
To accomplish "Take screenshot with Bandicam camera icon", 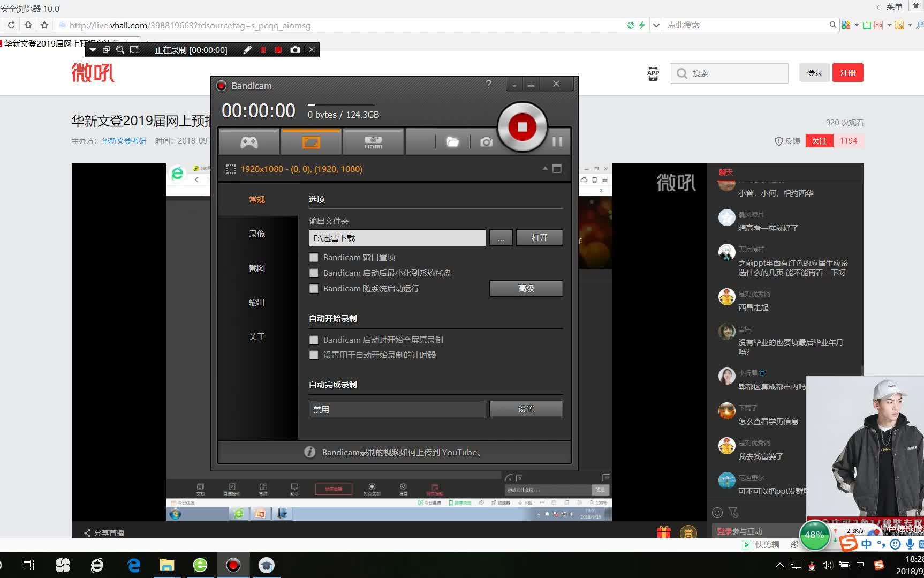I will (486, 142).
